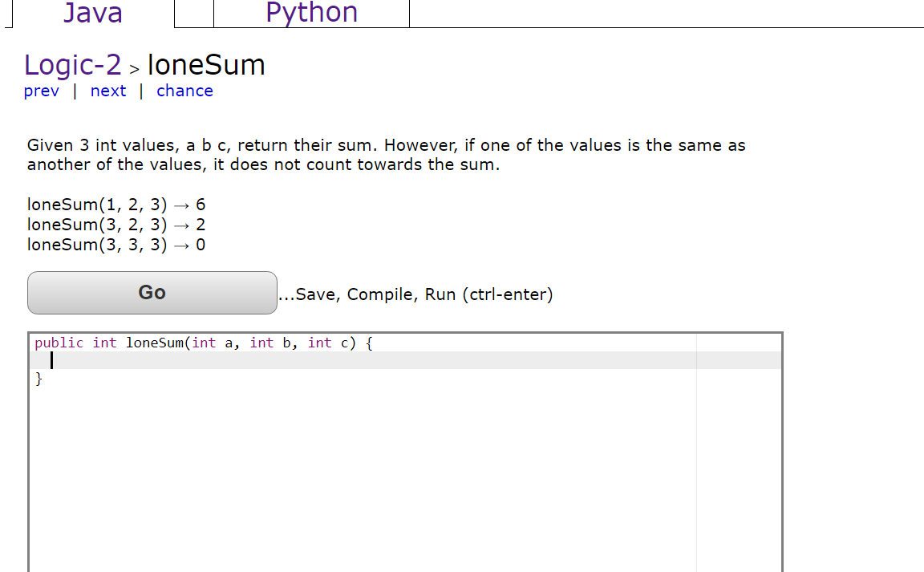Click the loneSum(1, 2, 3) example line

point(115,205)
